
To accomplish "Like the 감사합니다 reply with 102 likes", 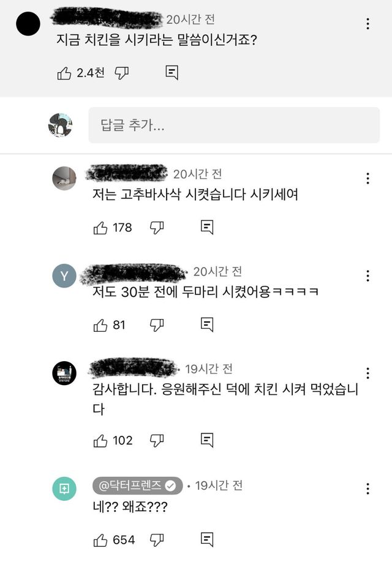I will click(x=100, y=441).
